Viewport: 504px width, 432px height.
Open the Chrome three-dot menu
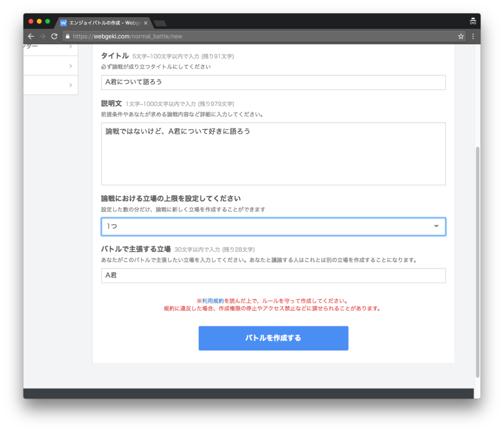(x=472, y=36)
